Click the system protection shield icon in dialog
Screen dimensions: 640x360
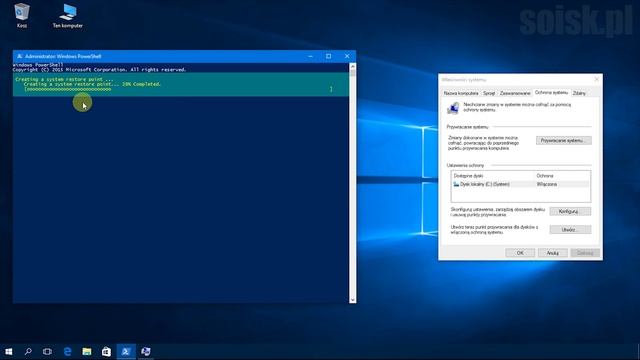coord(453,108)
